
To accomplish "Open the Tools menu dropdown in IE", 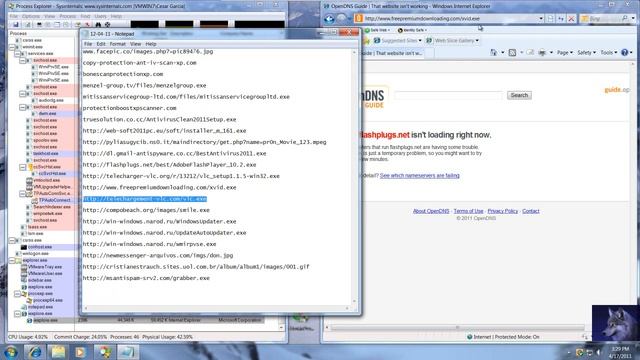I will tap(609, 52).
